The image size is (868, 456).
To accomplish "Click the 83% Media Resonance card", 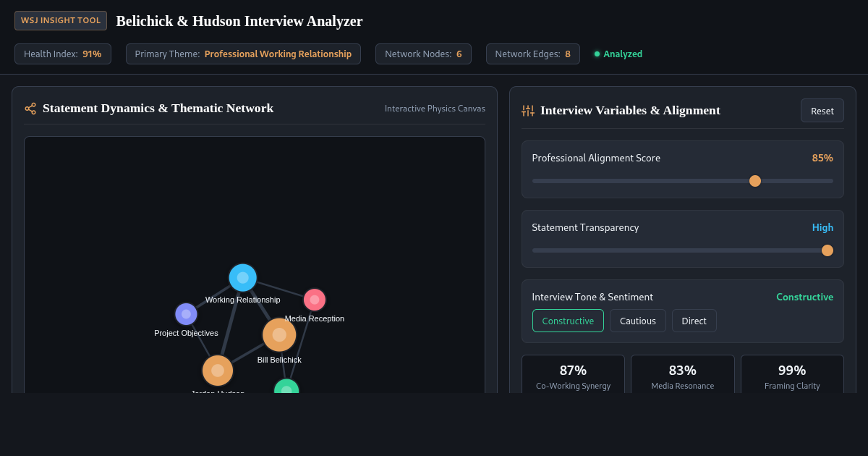I will (683, 375).
